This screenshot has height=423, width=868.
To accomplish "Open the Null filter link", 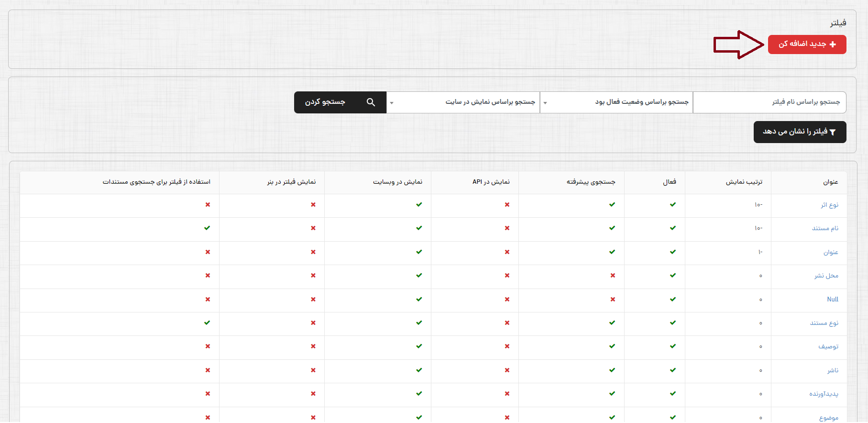I will (833, 300).
